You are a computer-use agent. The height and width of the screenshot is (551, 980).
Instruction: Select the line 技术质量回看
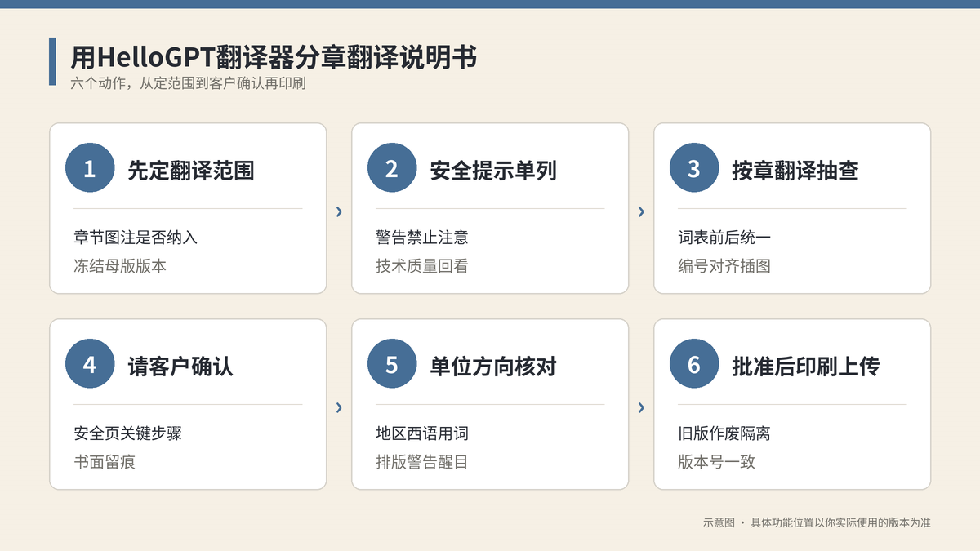point(422,266)
